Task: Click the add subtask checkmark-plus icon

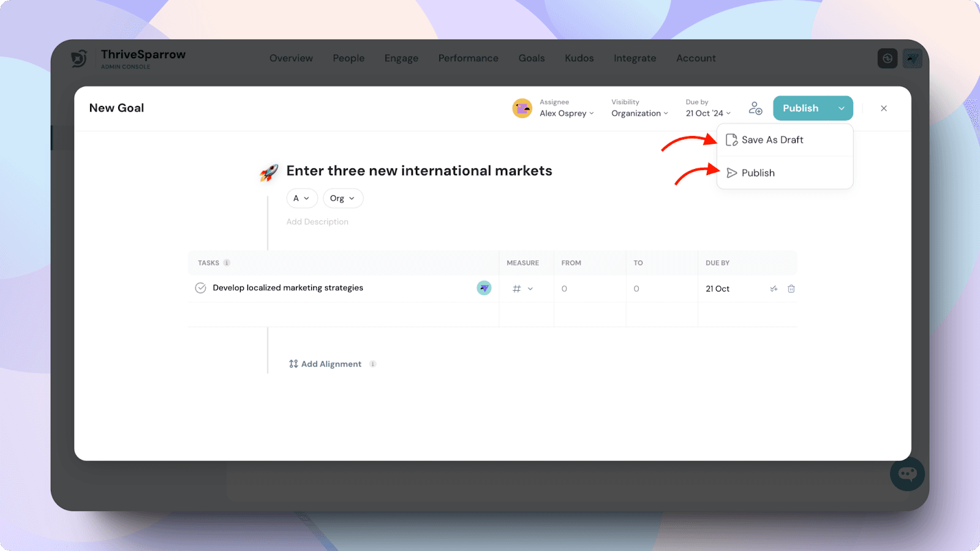Action: tap(774, 288)
